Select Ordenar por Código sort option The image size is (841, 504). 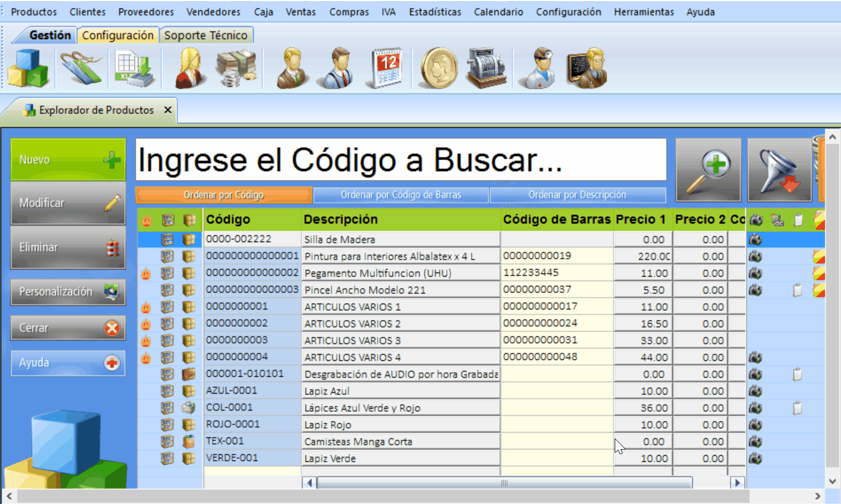pos(223,195)
